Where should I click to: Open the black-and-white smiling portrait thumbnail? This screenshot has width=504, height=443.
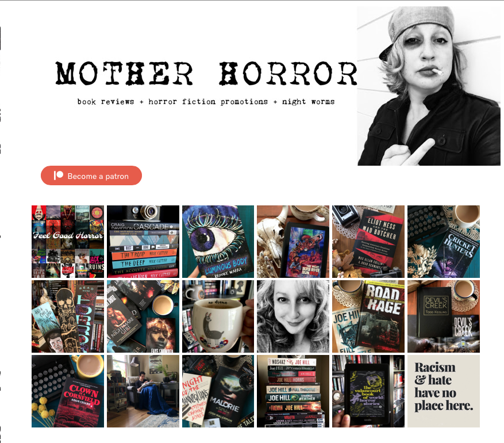[293, 316]
